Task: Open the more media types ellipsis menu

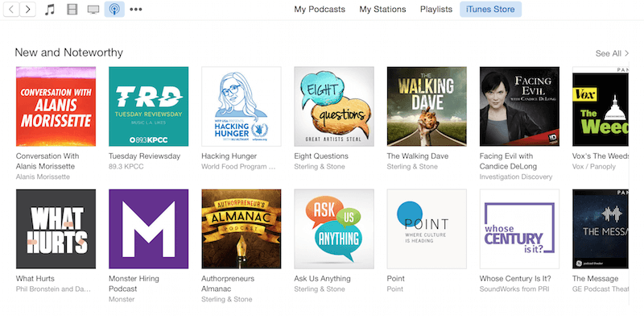Action: click(x=136, y=10)
